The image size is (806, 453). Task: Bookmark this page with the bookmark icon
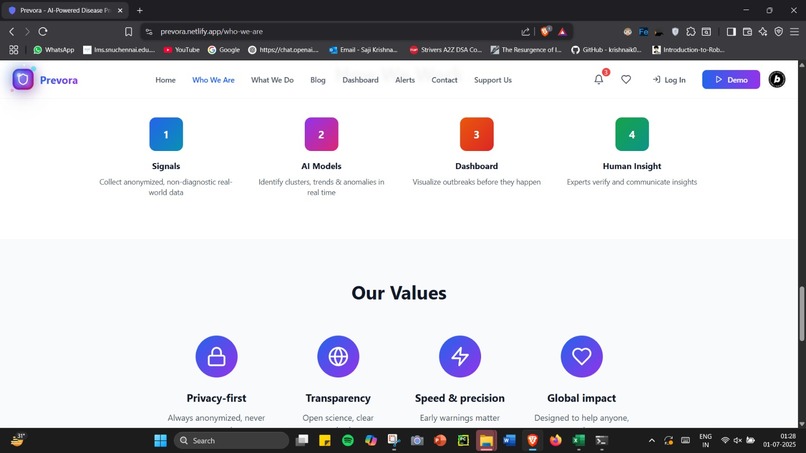point(129,31)
